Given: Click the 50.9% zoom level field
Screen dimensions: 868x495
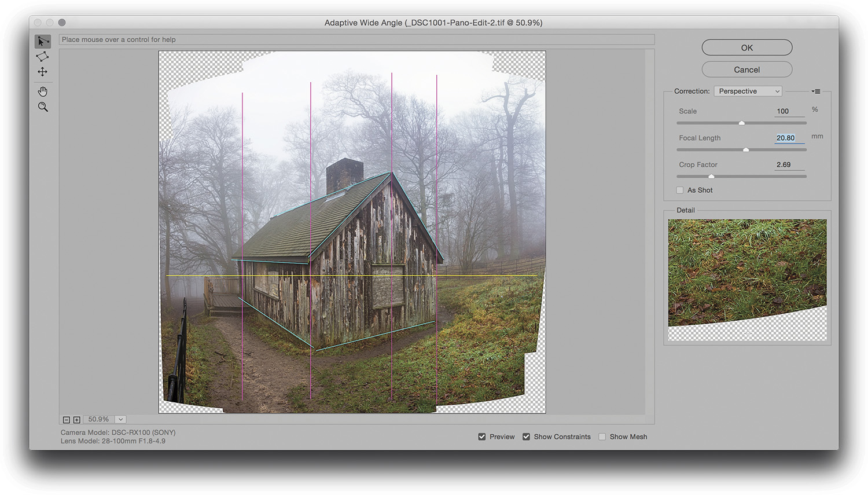Looking at the screenshot, I should pyautogui.click(x=99, y=419).
